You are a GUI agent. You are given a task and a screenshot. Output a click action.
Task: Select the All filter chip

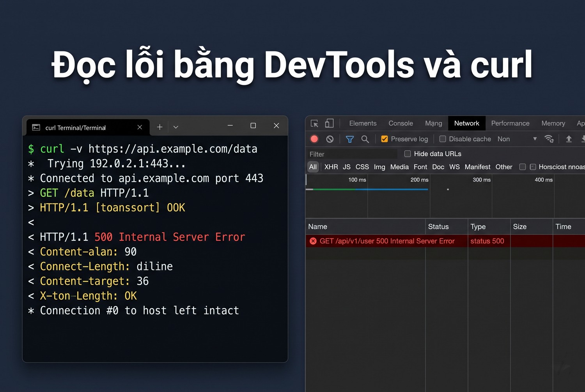tap(313, 167)
